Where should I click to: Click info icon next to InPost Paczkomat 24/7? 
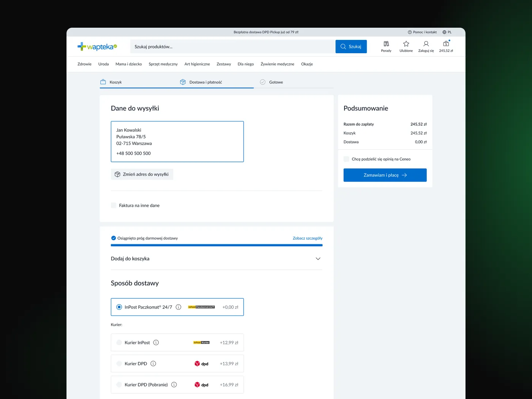[178, 307]
